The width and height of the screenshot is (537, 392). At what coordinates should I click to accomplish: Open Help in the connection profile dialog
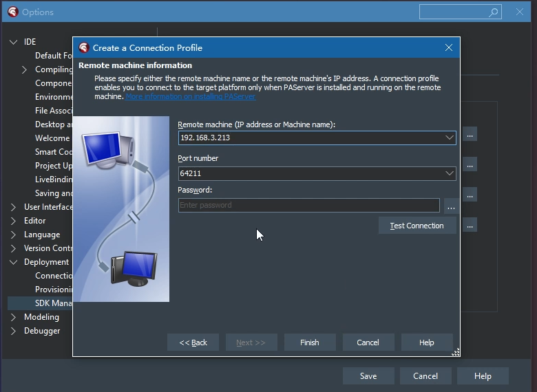click(x=427, y=342)
